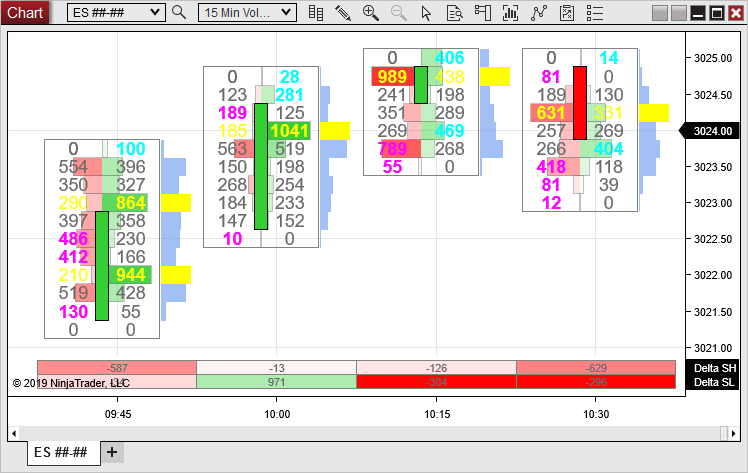Open the Strategies icon in the toolbar
Screen dimensions: 748x473
539,12
